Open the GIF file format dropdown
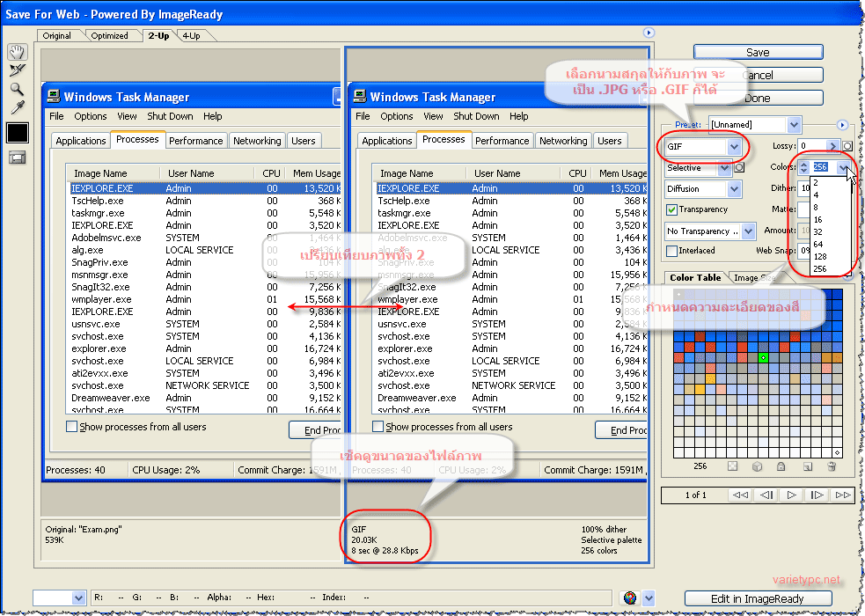Viewport: 865px width, 616px height. [734, 147]
